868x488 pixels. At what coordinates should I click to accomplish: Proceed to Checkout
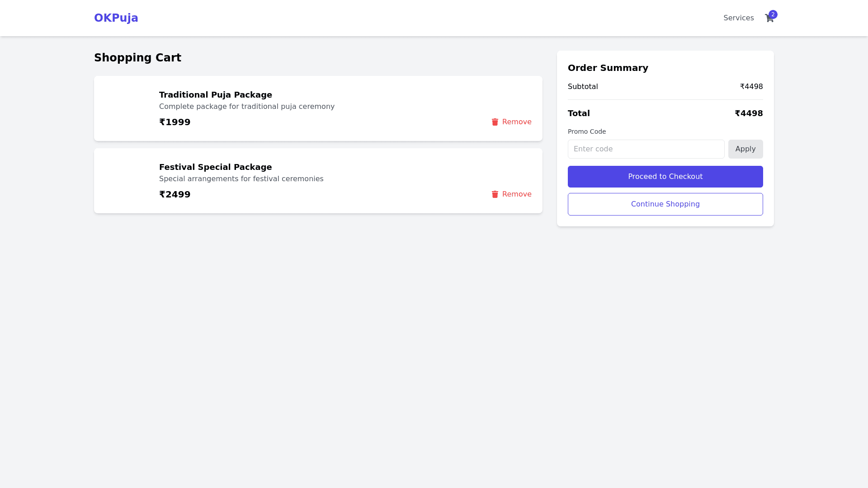665,177
